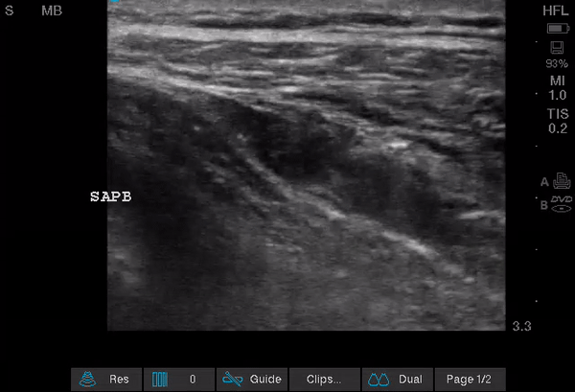The height and width of the screenshot is (392, 575).
Task: Click the Res transducer wave icon
Action: coord(87,380)
